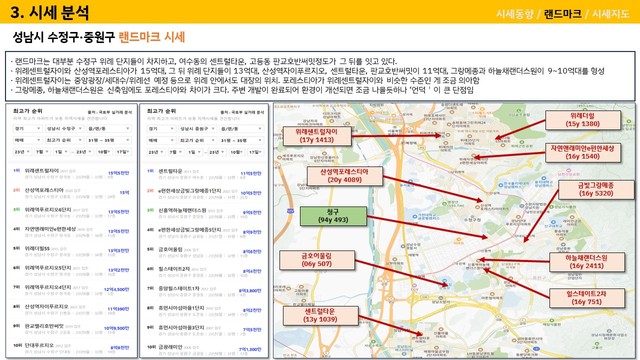This screenshot has width=640, height=360.
Task: Select rank 1 위례센트럴자이 row
Action: point(71,173)
